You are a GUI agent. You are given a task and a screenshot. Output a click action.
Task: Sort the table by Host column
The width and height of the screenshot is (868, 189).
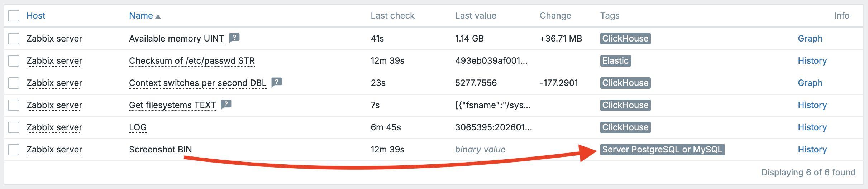36,16
